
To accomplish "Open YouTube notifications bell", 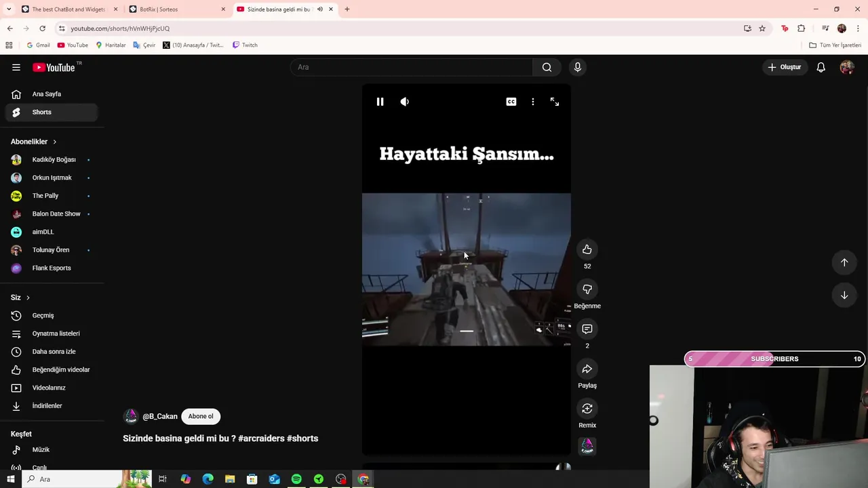I will [821, 67].
